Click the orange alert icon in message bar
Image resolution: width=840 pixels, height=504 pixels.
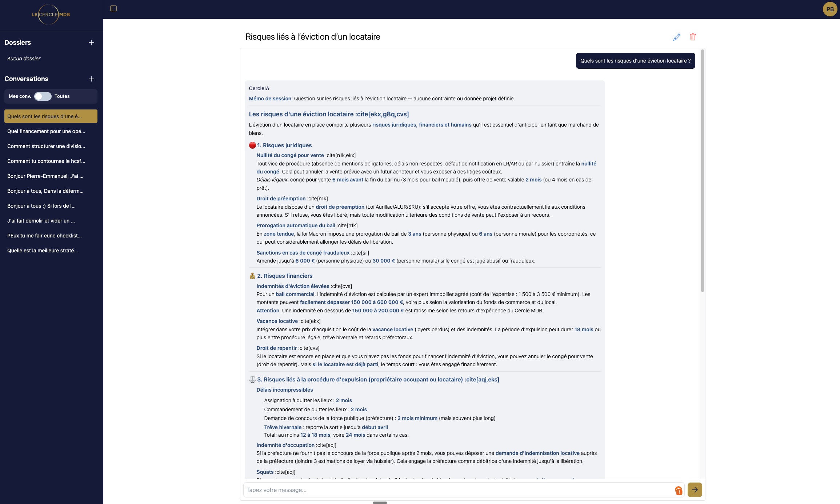coord(679,491)
